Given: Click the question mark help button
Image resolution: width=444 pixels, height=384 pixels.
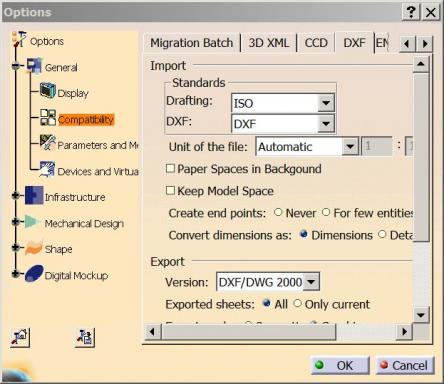Looking at the screenshot, I should point(411,12).
